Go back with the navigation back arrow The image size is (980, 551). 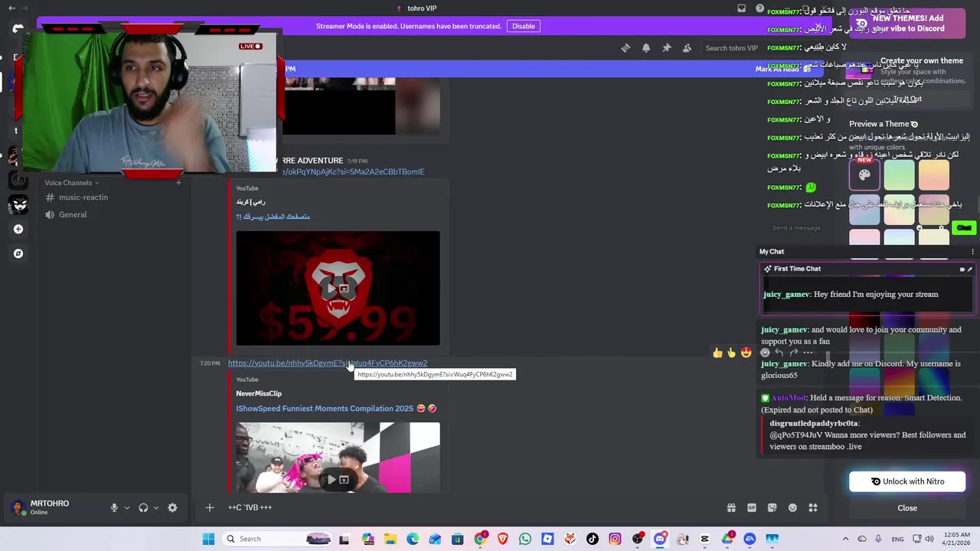[x=11, y=8]
